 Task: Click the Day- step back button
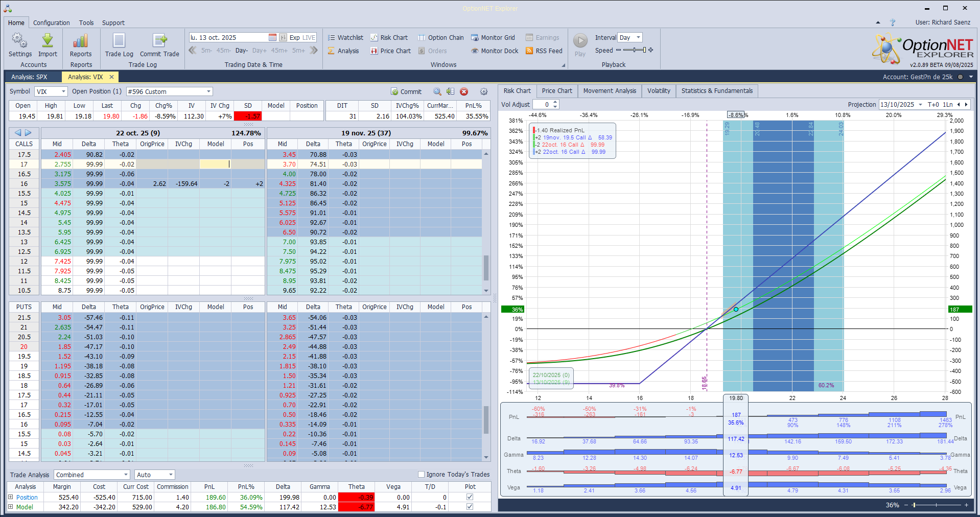pyautogui.click(x=242, y=51)
